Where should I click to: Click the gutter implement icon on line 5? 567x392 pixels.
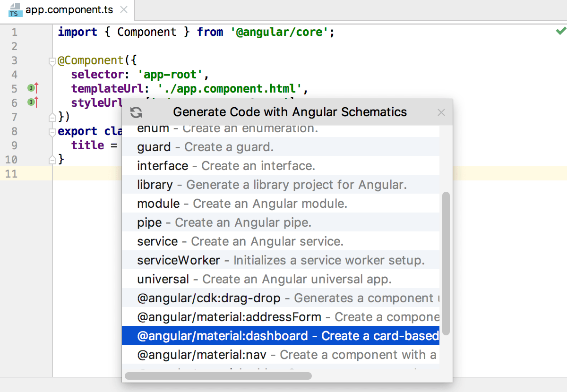tap(33, 88)
